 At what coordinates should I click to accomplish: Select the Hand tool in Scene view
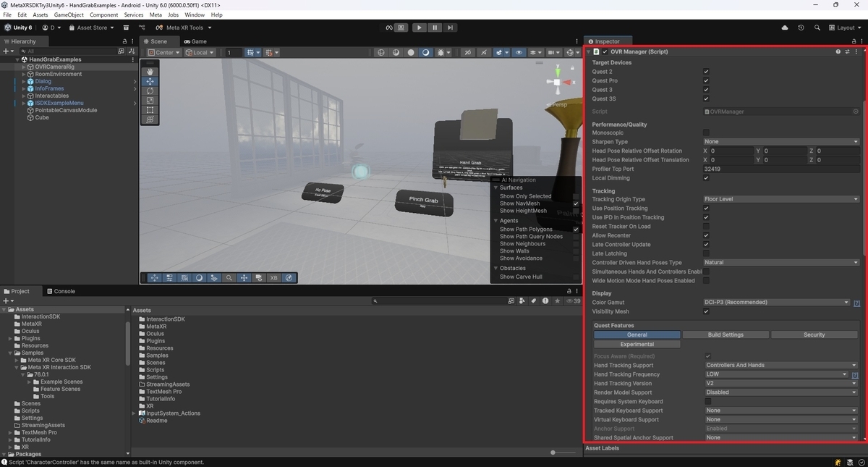point(150,72)
